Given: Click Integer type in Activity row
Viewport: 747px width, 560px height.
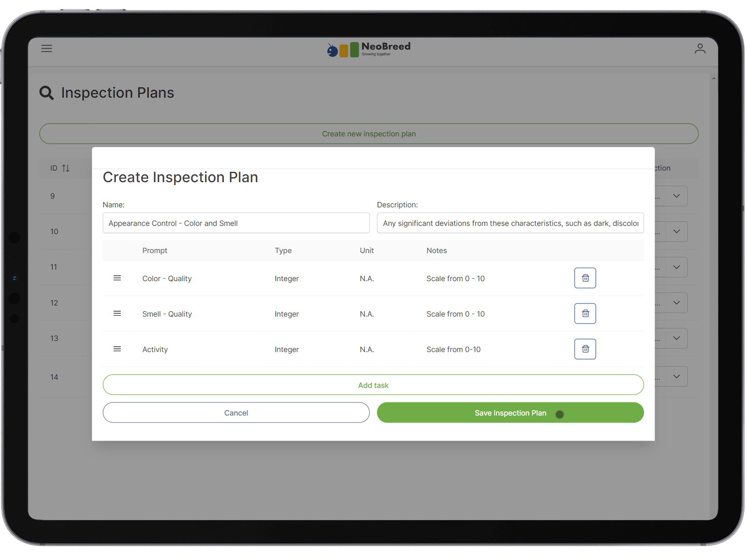Looking at the screenshot, I should [x=287, y=350].
